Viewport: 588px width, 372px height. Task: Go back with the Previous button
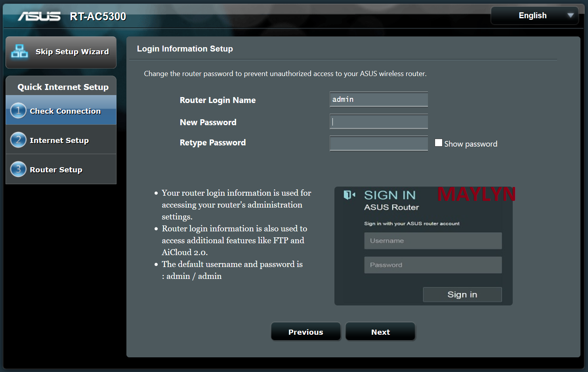[x=305, y=332]
